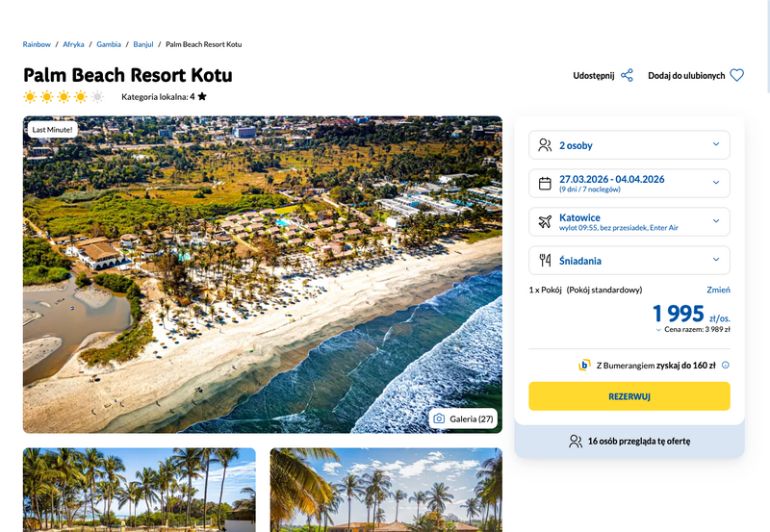770x532 pixels.
Task: Open the Gambia breadcrumb link
Action: [x=109, y=44]
